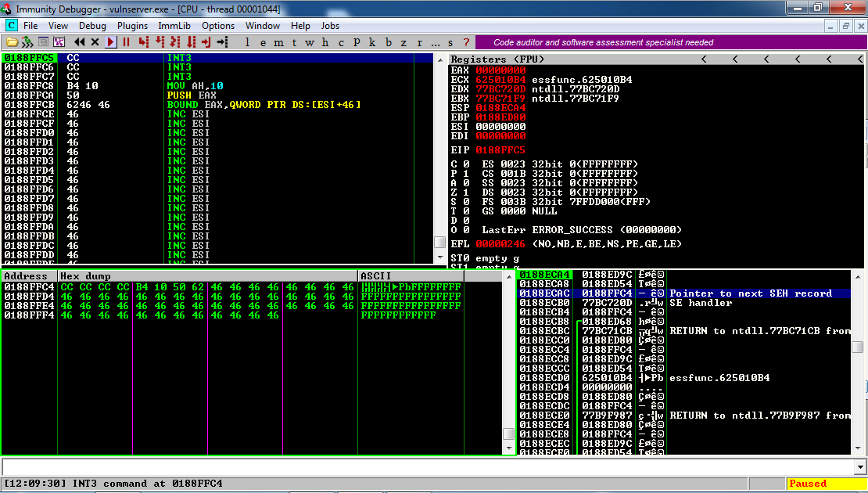Open the Plugins menu

(132, 26)
